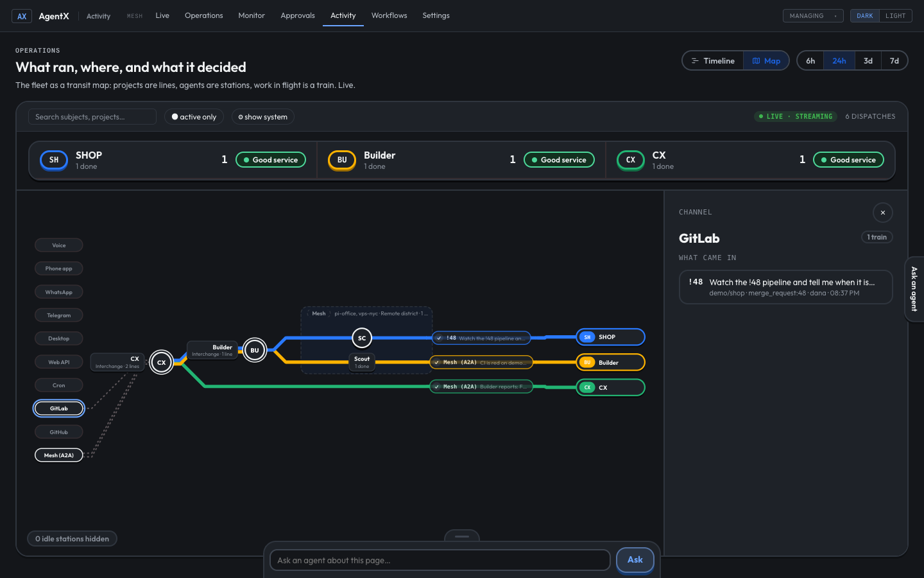Viewport: 924px width, 578px height.
Task: Select the Cron channel
Action: [59, 385]
